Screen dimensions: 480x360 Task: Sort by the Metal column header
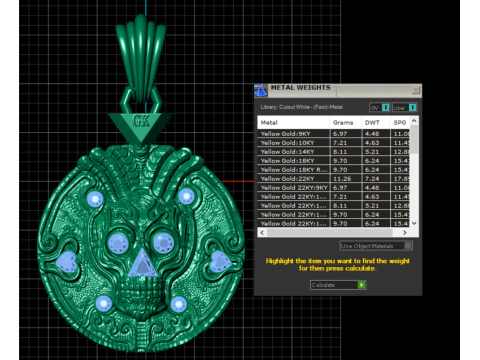pyautogui.click(x=293, y=122)
